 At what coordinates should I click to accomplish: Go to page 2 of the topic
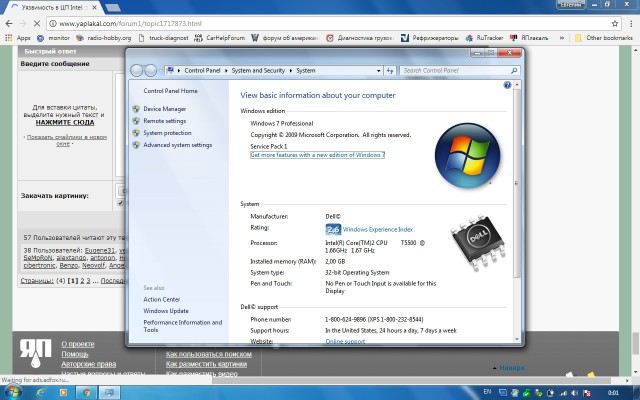click(x=82, y=281)
